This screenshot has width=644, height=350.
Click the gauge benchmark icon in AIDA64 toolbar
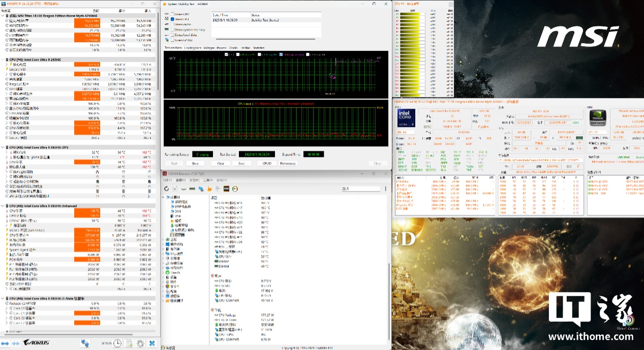235,189
